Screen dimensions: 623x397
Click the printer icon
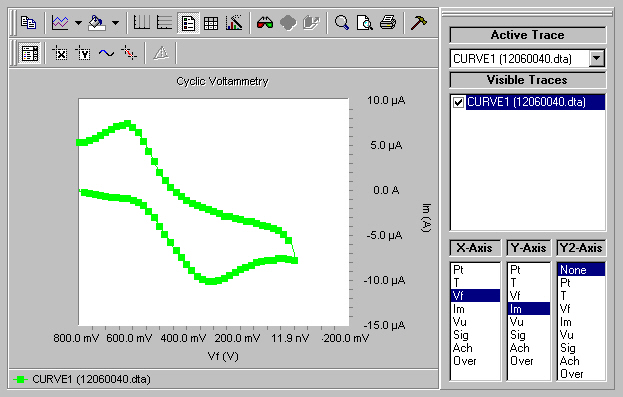point(388,23)
